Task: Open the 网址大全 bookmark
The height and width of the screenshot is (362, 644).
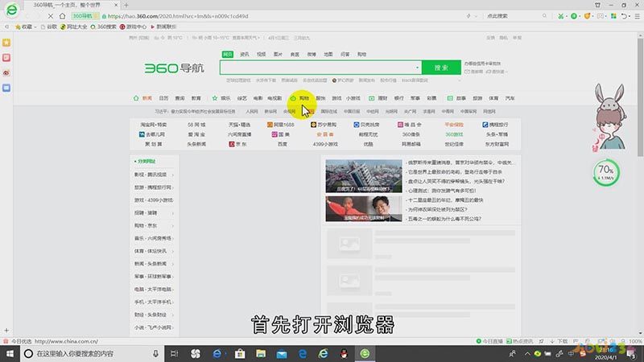Action: (x=73, y=27)
